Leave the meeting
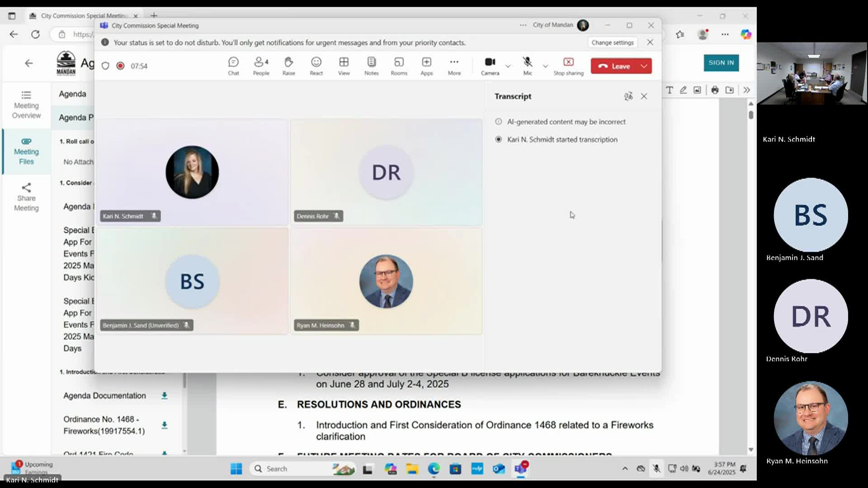868x488 pixels. click(614, 66)
